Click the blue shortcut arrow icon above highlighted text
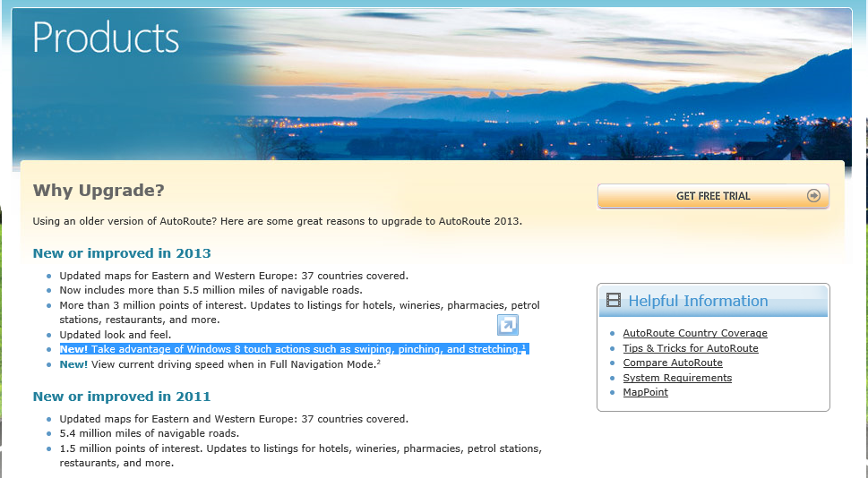 [x=508, y=325]
